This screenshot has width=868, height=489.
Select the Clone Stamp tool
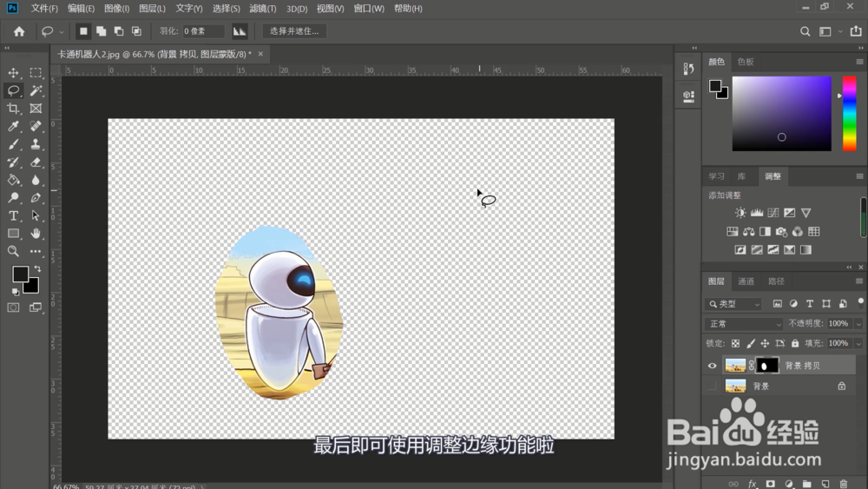(x=36, y=144)
